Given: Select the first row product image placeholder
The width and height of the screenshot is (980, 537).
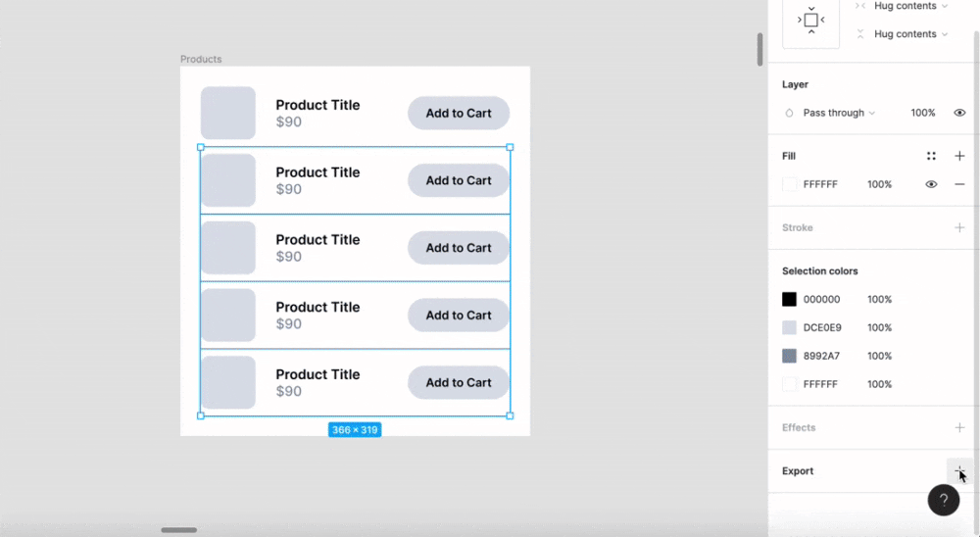Looking at the screenshot, I should pos(228,113).
